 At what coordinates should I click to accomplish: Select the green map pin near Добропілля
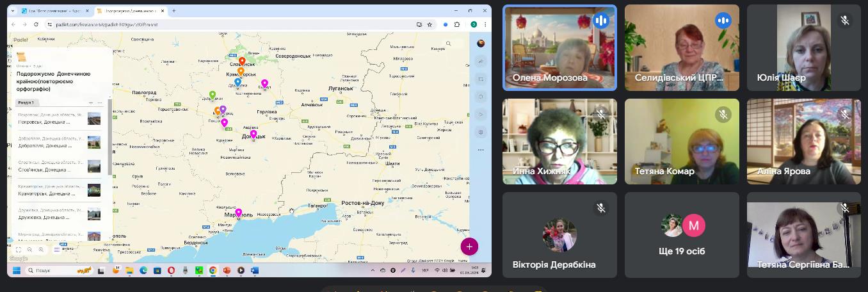[213, 95]
